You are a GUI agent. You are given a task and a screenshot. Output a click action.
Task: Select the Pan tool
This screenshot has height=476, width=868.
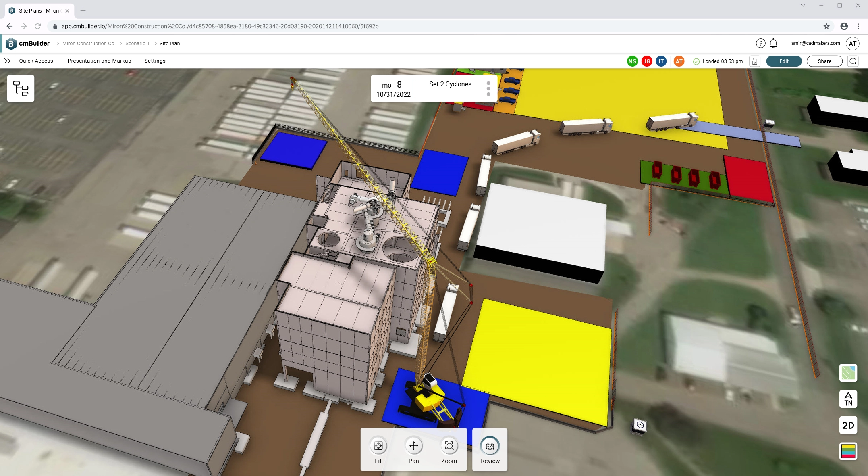[x=413, y=447]
